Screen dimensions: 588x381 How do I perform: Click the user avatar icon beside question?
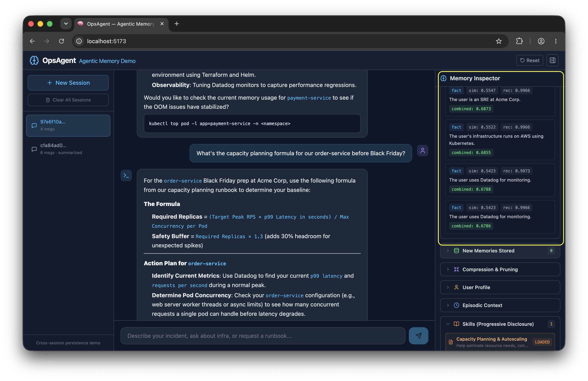(422, 151)
